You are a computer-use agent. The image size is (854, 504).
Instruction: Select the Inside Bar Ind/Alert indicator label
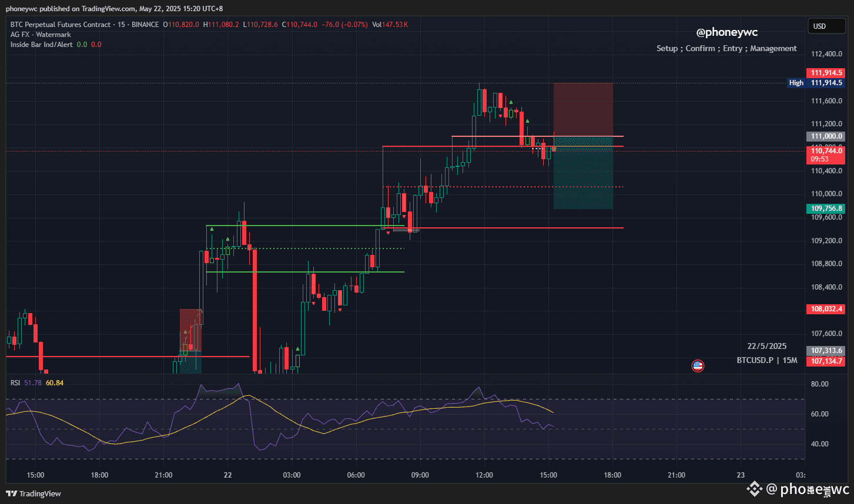(x=42, y=45)
